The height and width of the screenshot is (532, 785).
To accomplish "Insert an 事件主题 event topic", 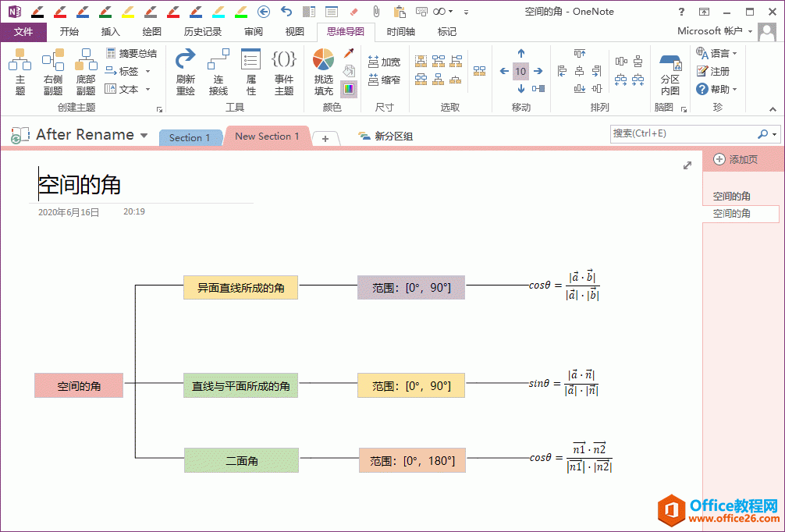I will 283,71.
